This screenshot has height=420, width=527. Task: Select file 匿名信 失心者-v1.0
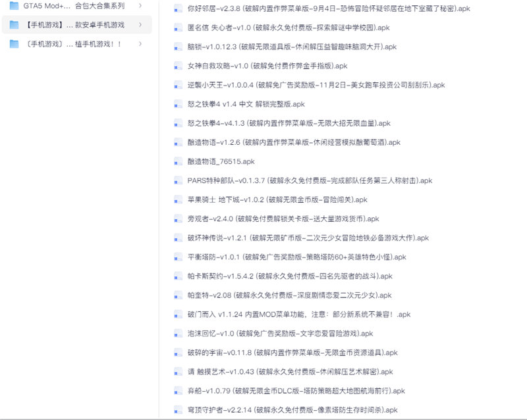[x=289, y=28]
